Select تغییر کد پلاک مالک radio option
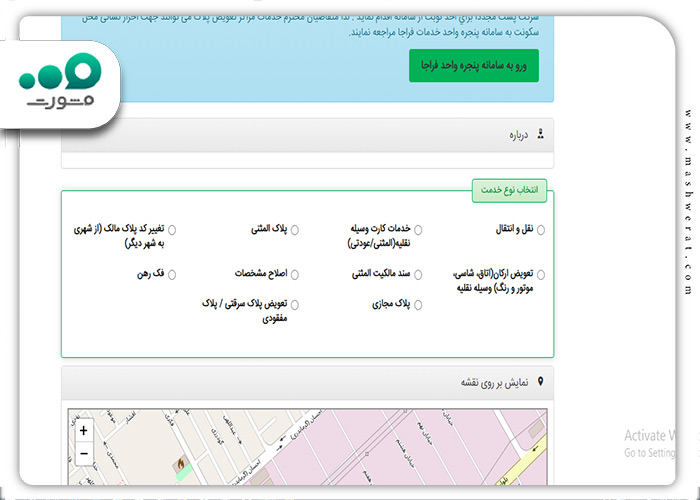The width and height of the screenshot is (700, 500). [172, 230]
